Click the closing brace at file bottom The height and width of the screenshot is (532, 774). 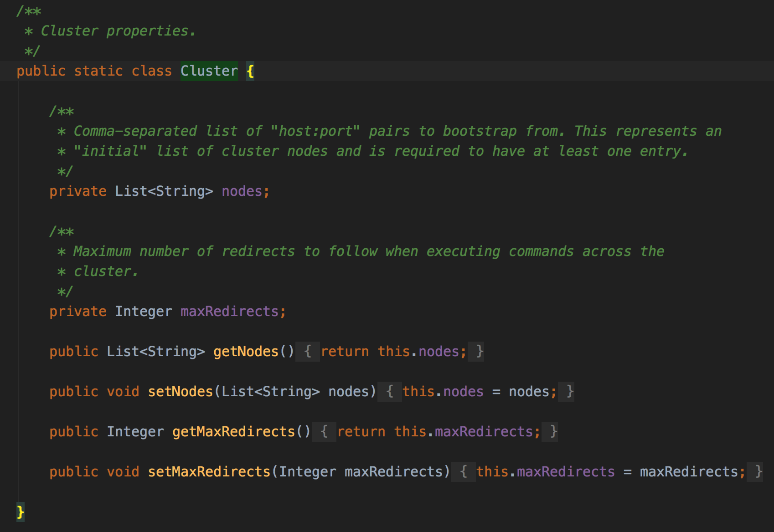(19, 512)
